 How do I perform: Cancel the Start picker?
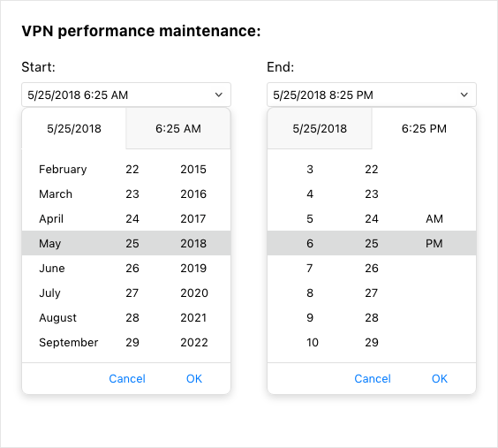[127, 378]
